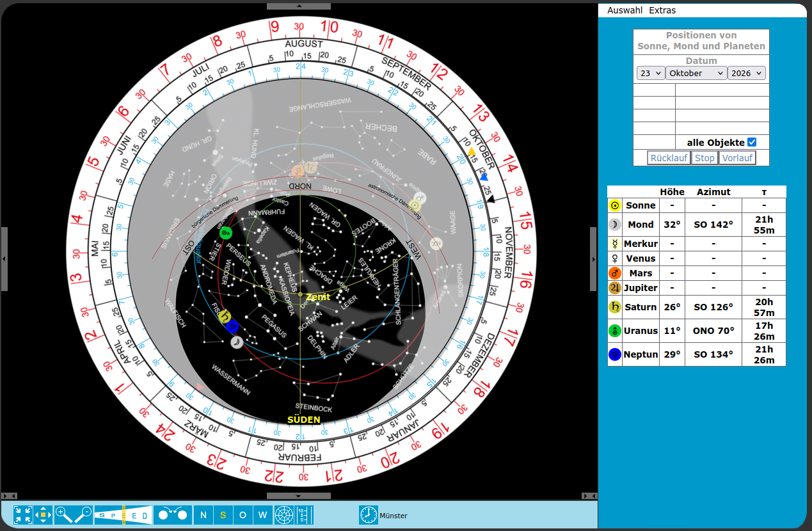Click the SÜDEN horizon label

point(304,420)
